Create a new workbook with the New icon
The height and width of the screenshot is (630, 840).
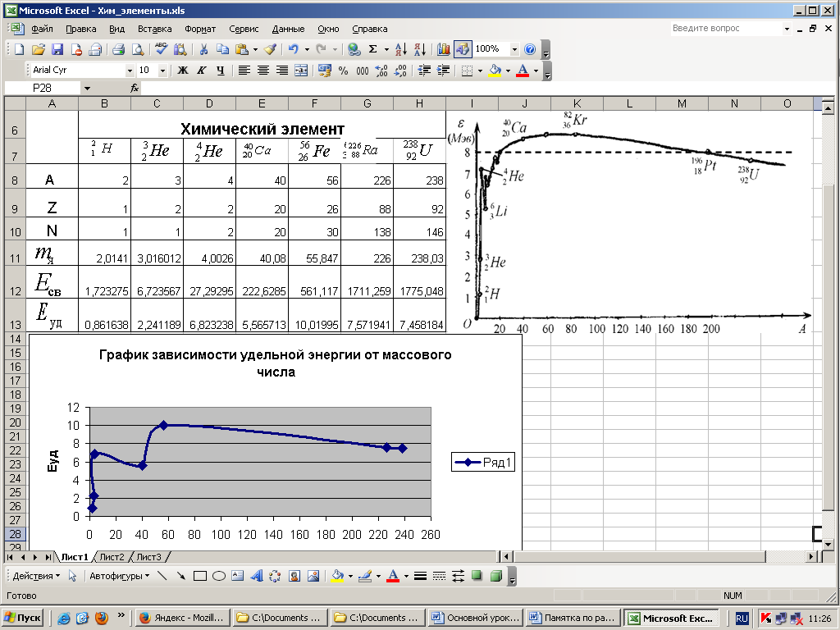point(20,49)
